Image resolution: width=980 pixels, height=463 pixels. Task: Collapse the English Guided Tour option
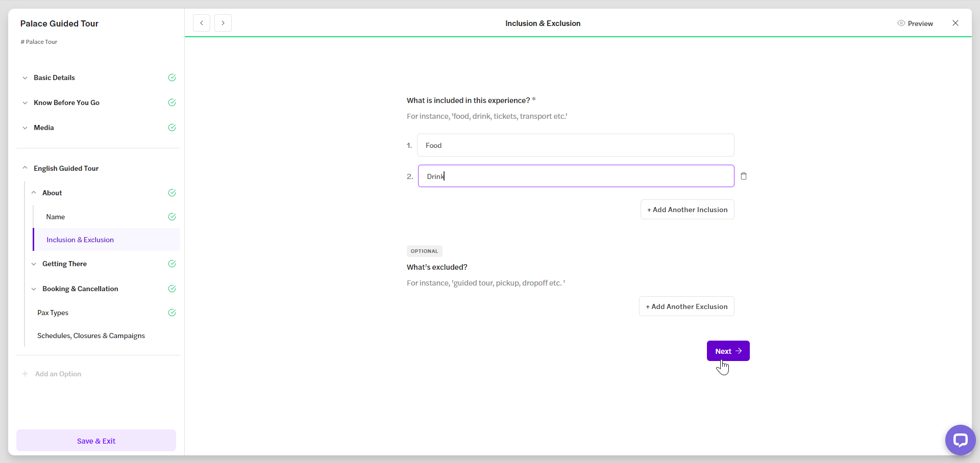(25, 168)
